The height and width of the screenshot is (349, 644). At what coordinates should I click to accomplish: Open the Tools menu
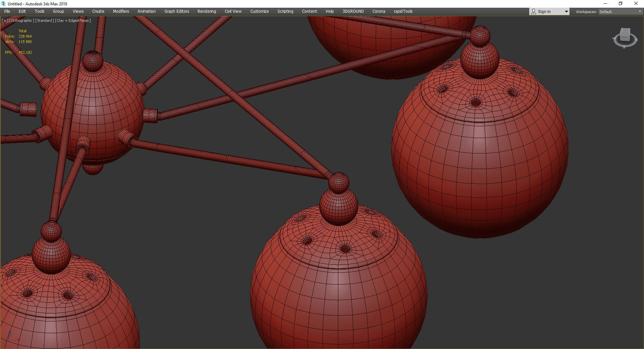point(40,11)
